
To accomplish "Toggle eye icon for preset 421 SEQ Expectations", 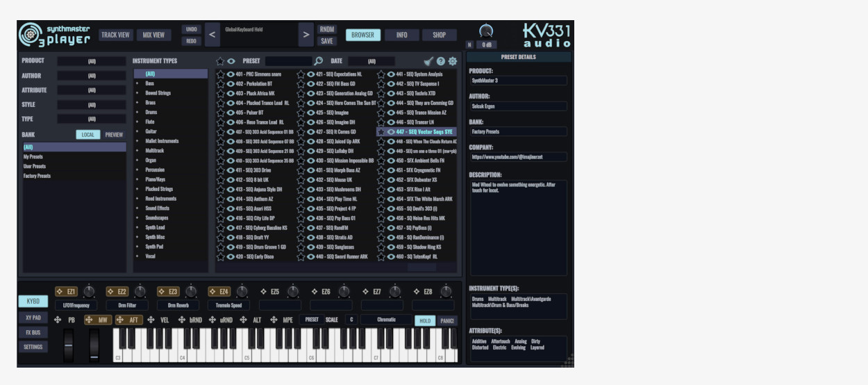I will coord(311,74).
